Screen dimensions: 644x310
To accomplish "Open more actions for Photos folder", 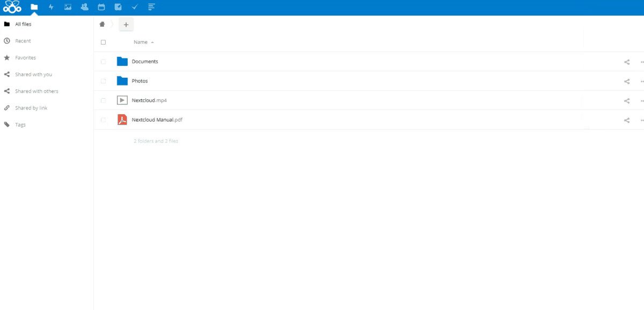I will click(x=642, y=81).
